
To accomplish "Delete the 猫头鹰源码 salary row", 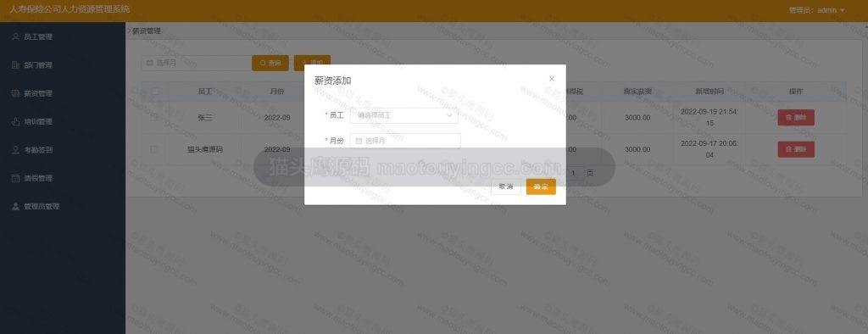I will tap(795, 149).
